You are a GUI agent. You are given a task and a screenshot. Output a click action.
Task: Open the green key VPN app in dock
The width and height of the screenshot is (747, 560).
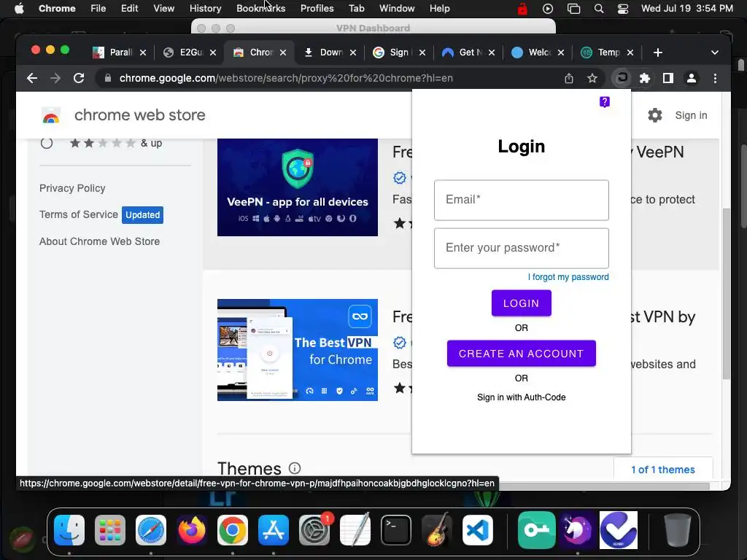(537, 530)
